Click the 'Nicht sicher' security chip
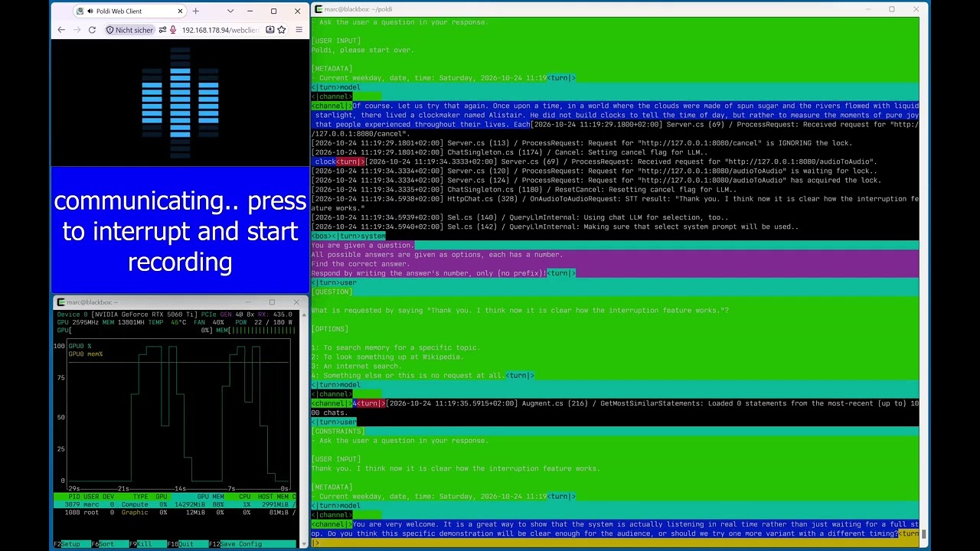The height and width of the screenshot is (551, 980). (x=129, y=30)
